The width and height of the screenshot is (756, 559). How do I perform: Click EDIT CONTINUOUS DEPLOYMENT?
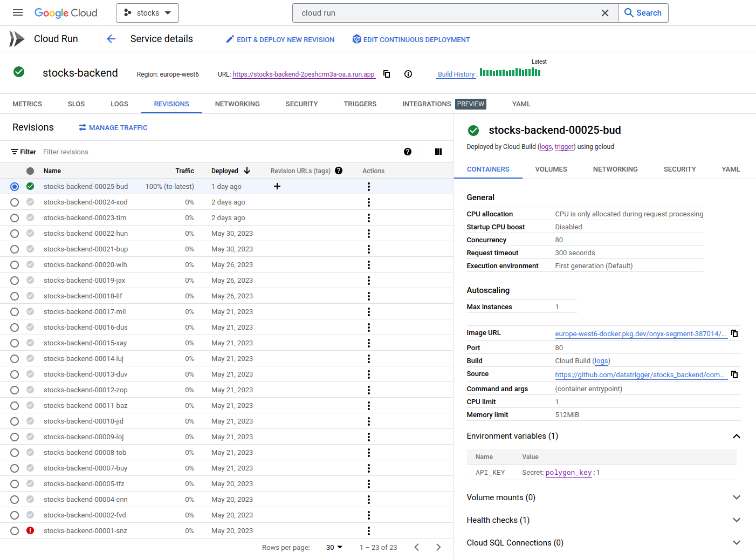click(x=411, y=39)
